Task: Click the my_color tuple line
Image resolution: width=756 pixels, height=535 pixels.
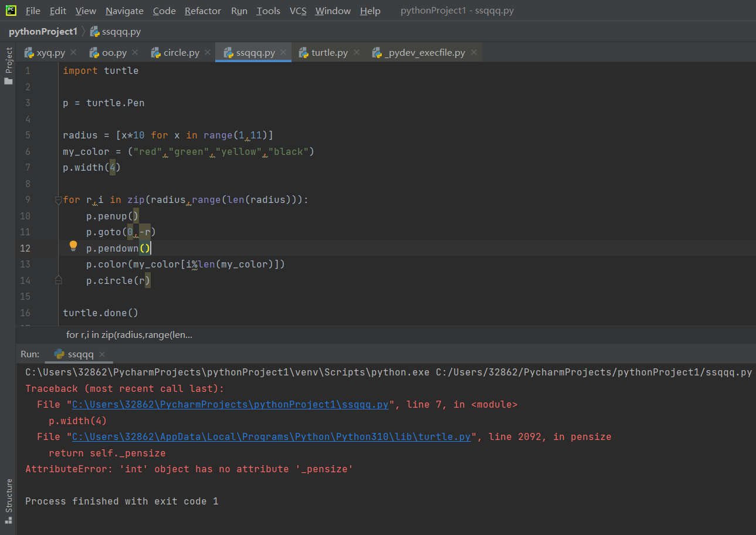Action: tap(188, 151)
